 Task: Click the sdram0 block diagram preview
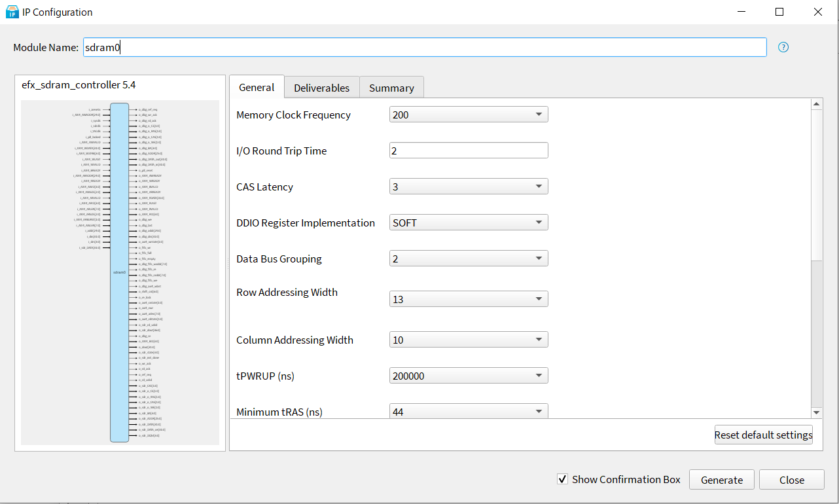[x=120, y=272]
